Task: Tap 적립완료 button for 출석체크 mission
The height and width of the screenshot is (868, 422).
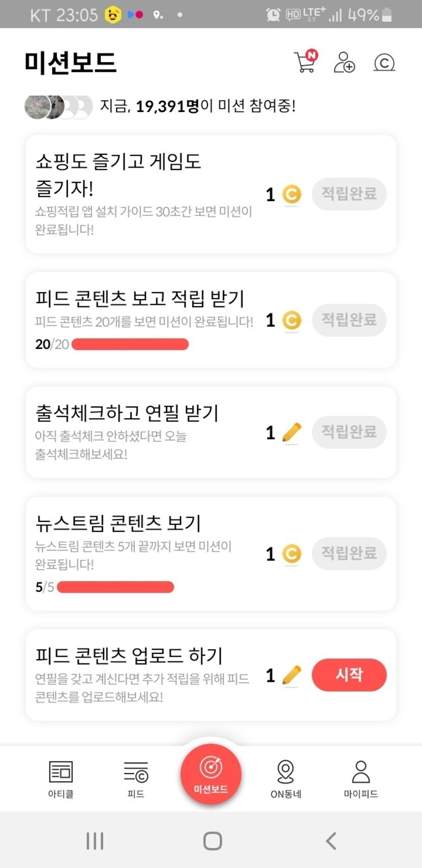Action: (349, 432)
